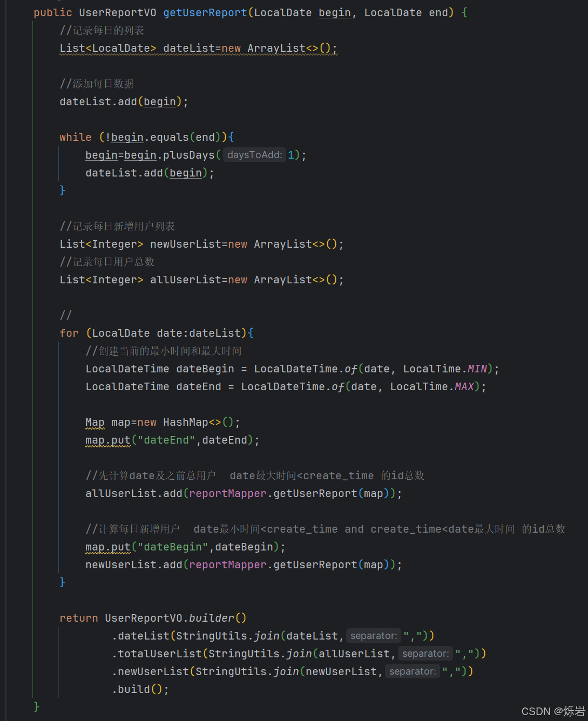Screen dimensions: 588x721
Task: Click the while keyword
Action: [76, 137]
